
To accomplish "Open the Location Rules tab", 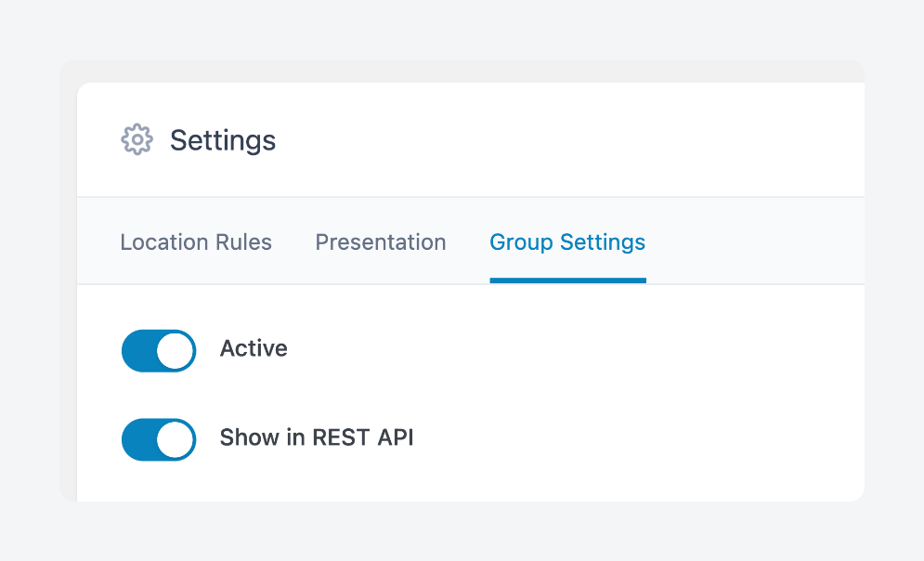I will (196, 242).
